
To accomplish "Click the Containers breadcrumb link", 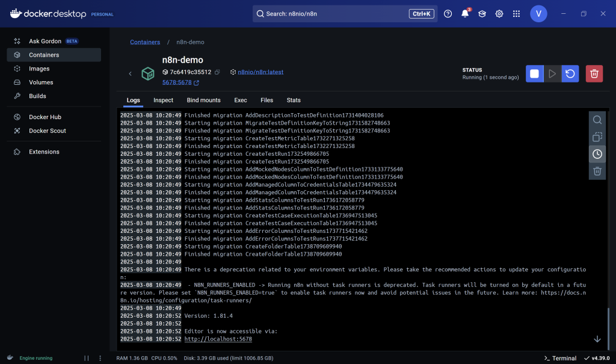I will [145, 42].
